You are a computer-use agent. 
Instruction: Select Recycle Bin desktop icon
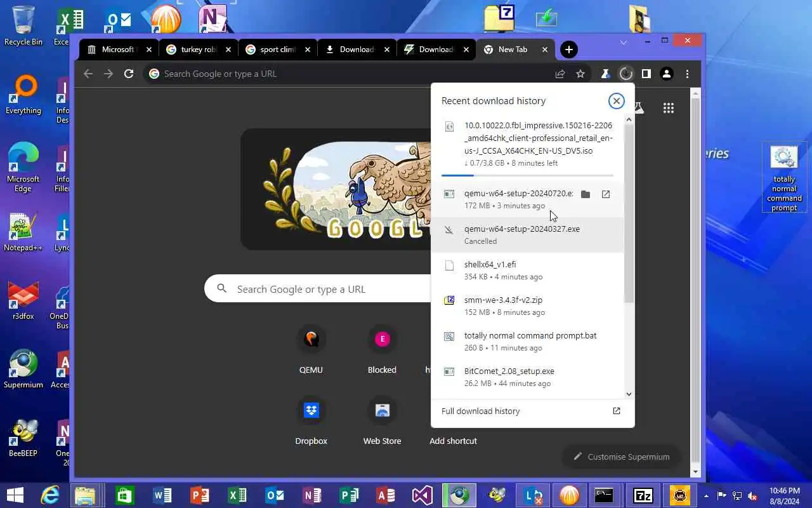pyautogui.click(x=23, y=25)
